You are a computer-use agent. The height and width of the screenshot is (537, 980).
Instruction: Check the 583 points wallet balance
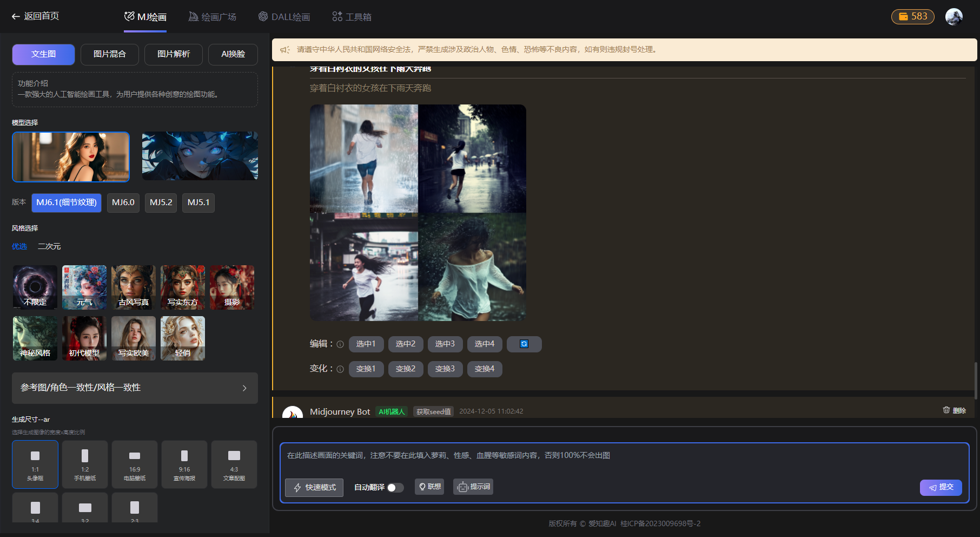click(x=913, y=17)
